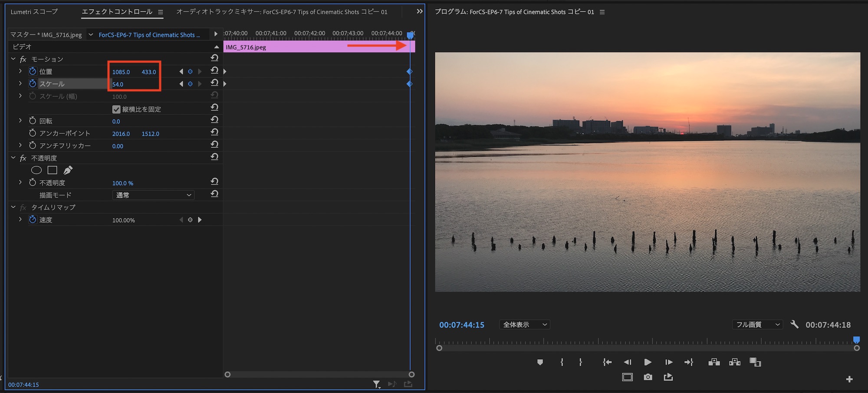Reset the 回転 rotation parameter

[x=214, y=120]
